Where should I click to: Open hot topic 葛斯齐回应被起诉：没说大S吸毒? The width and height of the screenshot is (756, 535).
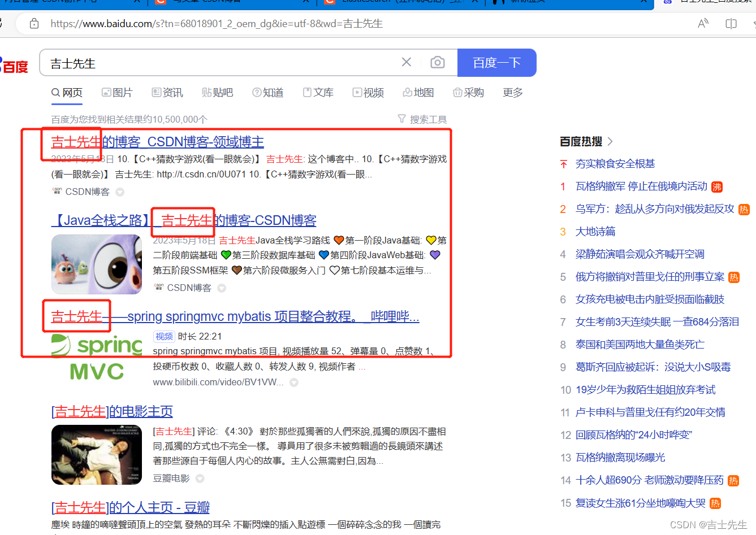(653, 367)
